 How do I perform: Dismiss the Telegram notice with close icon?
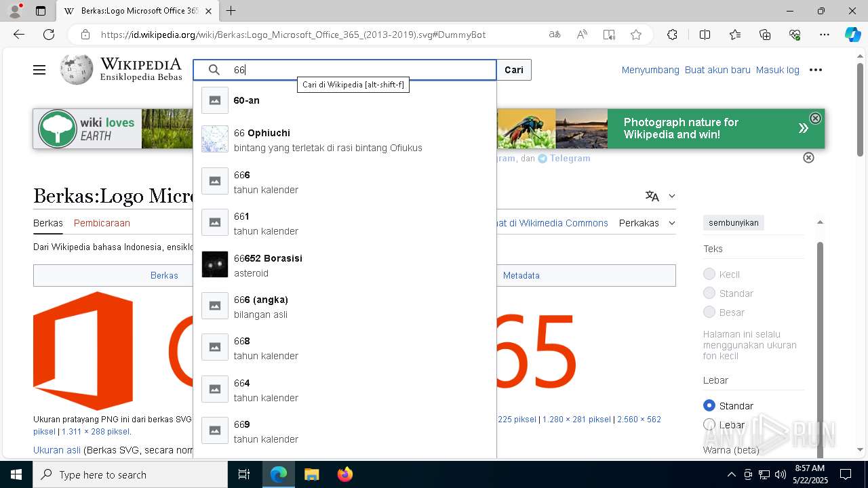(808, 157)
